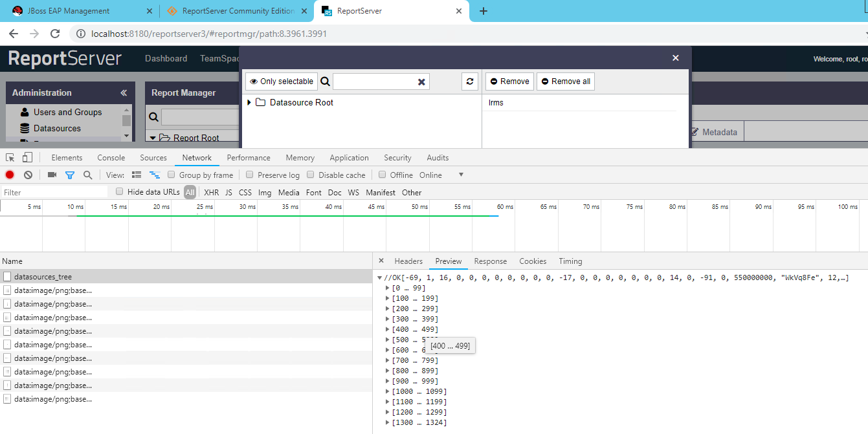
Task: Collapse the Report Root tree node
Action: tap(153, 138)
